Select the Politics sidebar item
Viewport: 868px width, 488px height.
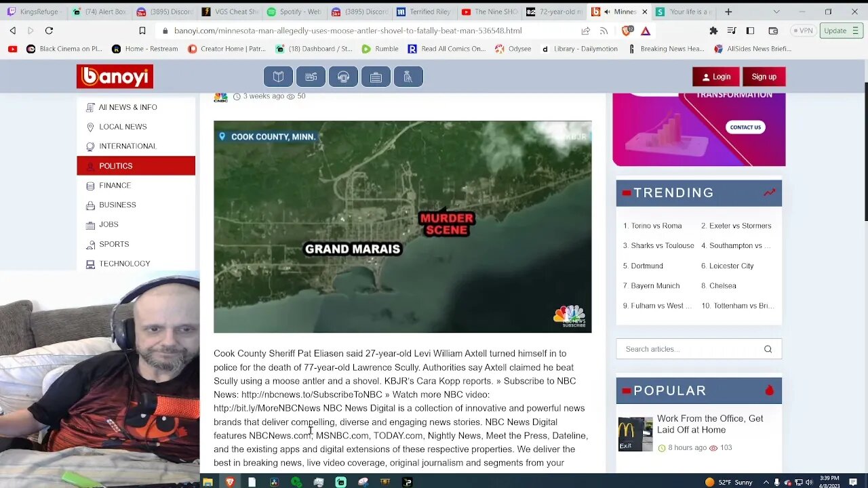pyautogui.click(x=136, y=166)
